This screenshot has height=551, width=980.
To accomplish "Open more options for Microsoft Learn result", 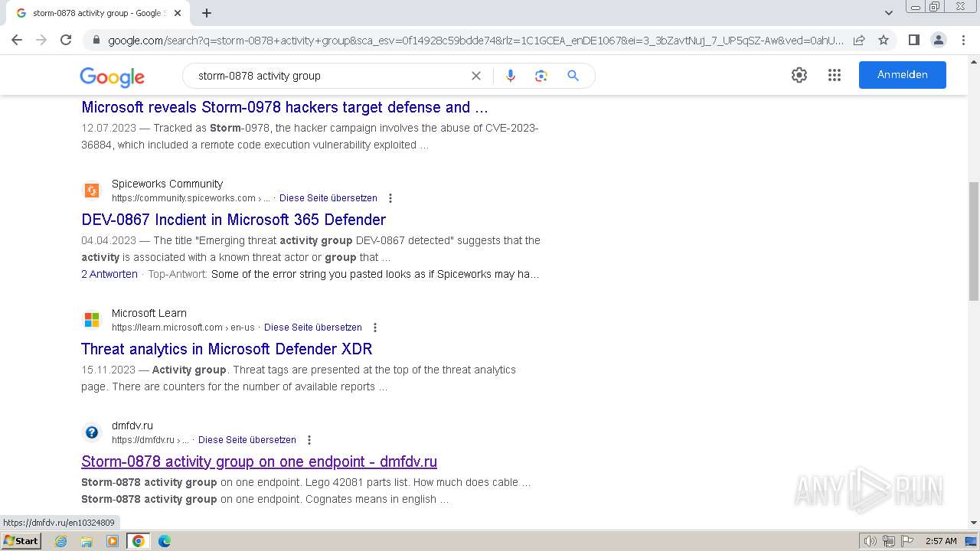I will 375,328.
